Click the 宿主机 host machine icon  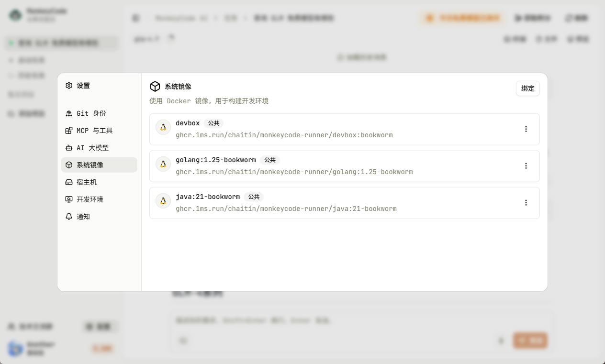click(69, 182)
